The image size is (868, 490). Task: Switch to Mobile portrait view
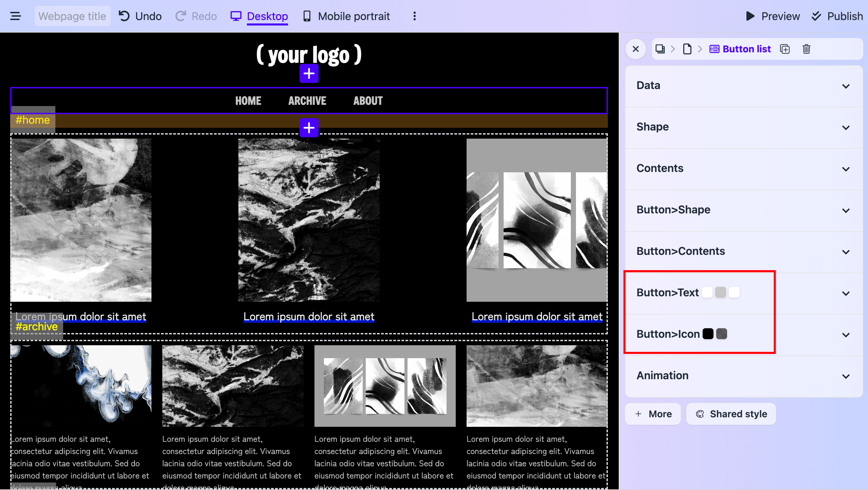point(346,16)
